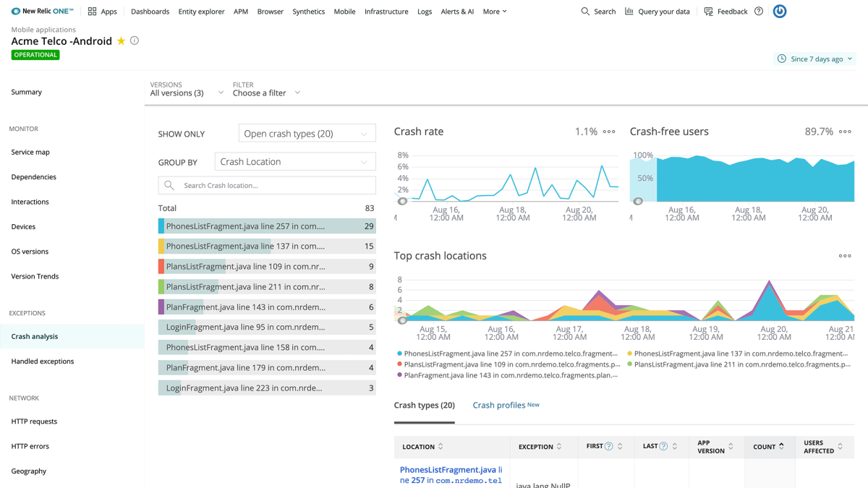Open the Apps grid launcher
Screen dimensions: 868x488
[102, 12]
